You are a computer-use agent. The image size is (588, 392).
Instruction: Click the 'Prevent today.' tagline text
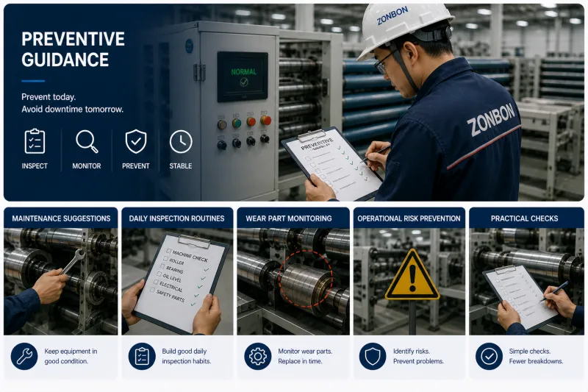point(49,97)
